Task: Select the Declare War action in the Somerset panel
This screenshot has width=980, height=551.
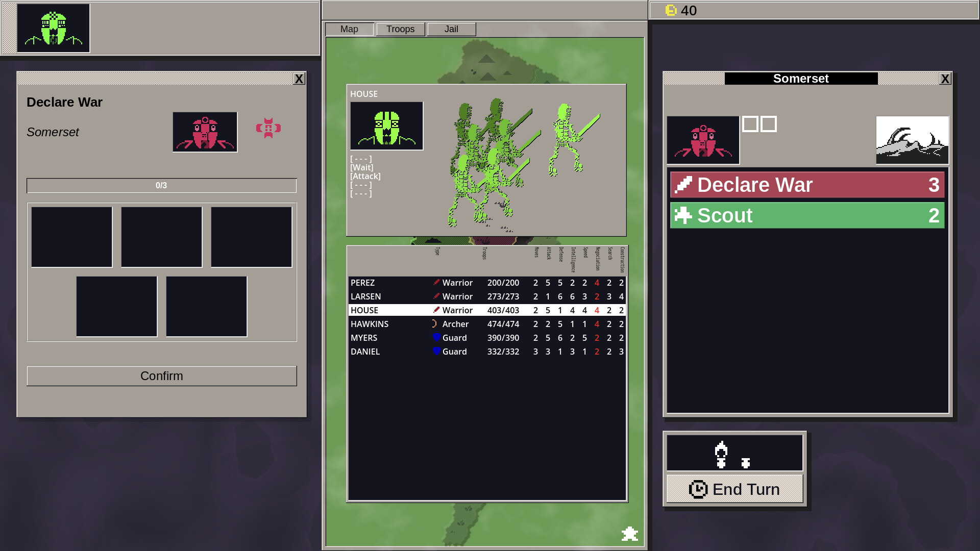Action: point(806,185)
